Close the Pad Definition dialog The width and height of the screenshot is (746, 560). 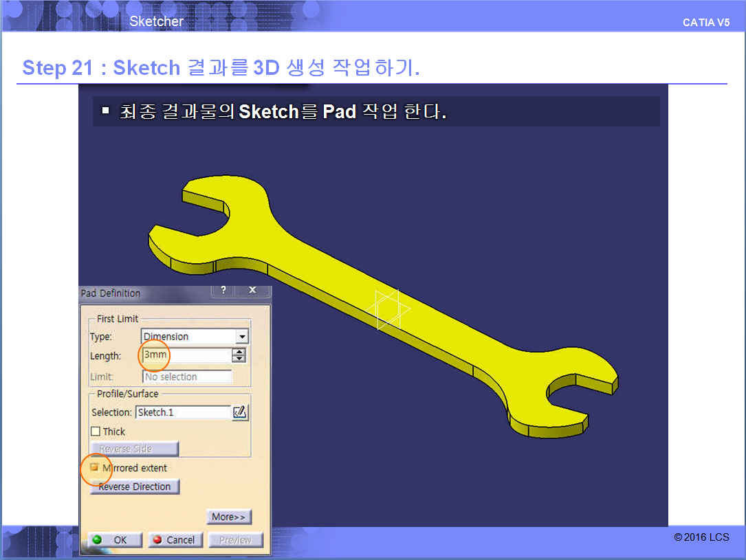point(252,291)
